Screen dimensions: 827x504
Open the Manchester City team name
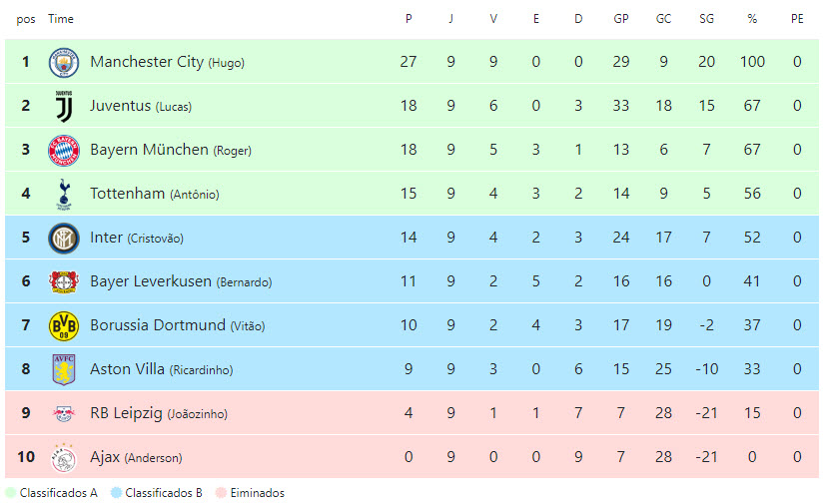(x=146, y=62)
